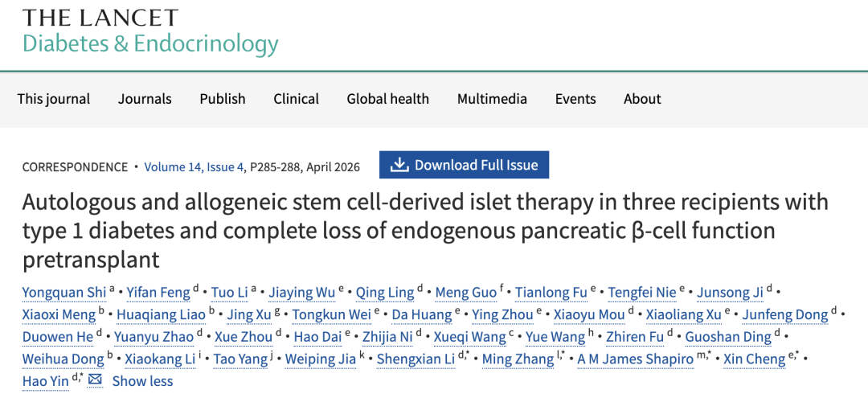Go to Global health section
The image size is (868, 398).
(x=388, y=99)
